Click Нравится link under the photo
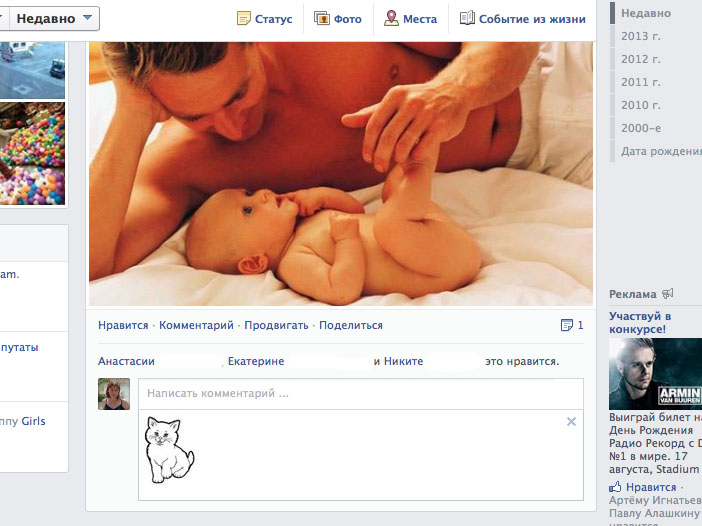Viewport: 702px width, 526px height. point(123,325)
